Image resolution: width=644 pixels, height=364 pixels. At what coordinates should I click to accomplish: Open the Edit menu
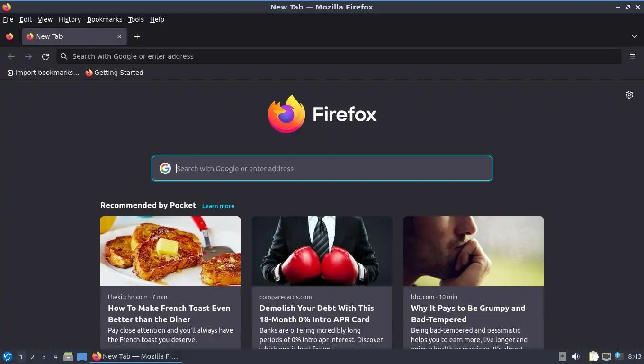(x=26, y=19)
